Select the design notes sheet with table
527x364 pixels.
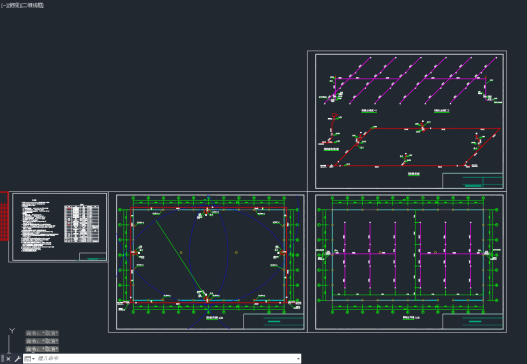[59, 227]
